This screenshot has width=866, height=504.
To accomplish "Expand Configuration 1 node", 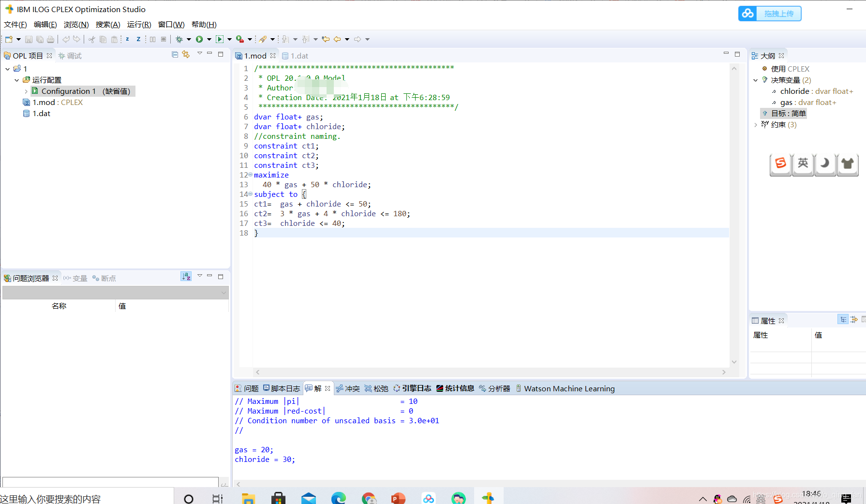I will coord(26,91).
